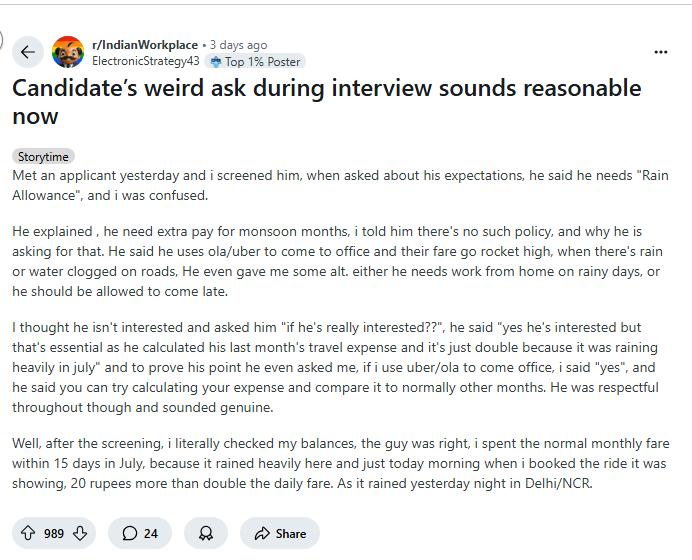Click the share arrow icon
This screenshot has height=560, width=692.
(262, 534)
